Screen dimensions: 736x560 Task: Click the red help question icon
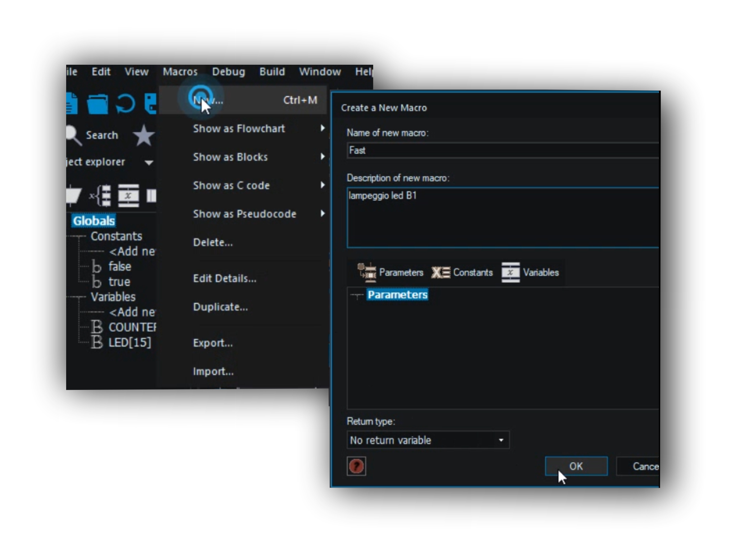coord(356,466)
